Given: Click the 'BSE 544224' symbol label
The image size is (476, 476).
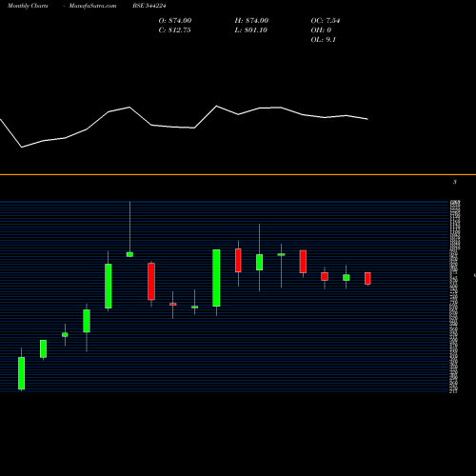Looking at the screenshot, I should (x=149, y=6).
